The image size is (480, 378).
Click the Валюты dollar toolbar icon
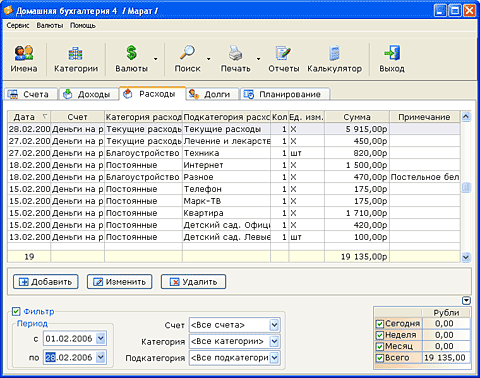(x=131, y=59)
